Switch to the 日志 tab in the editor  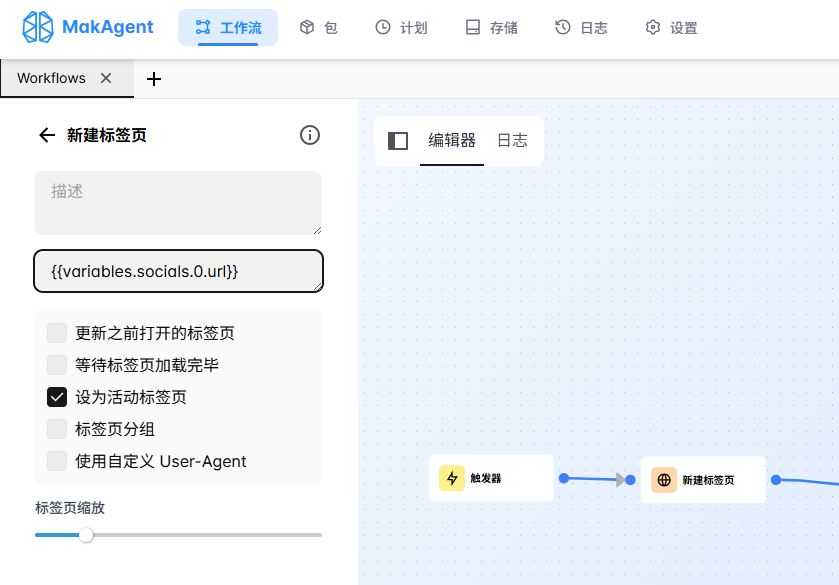(512, 141)
